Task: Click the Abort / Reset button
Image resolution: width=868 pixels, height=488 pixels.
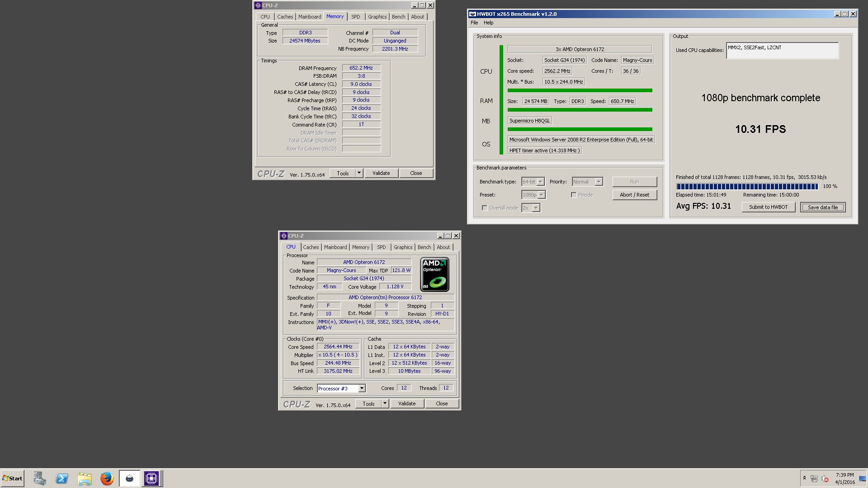Action: 635,195
